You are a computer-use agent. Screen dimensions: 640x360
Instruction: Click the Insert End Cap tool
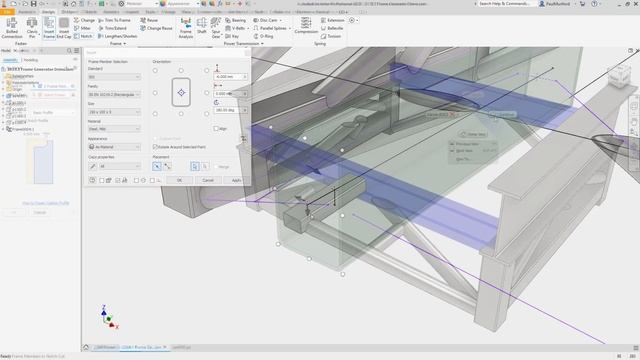(64, 28)
